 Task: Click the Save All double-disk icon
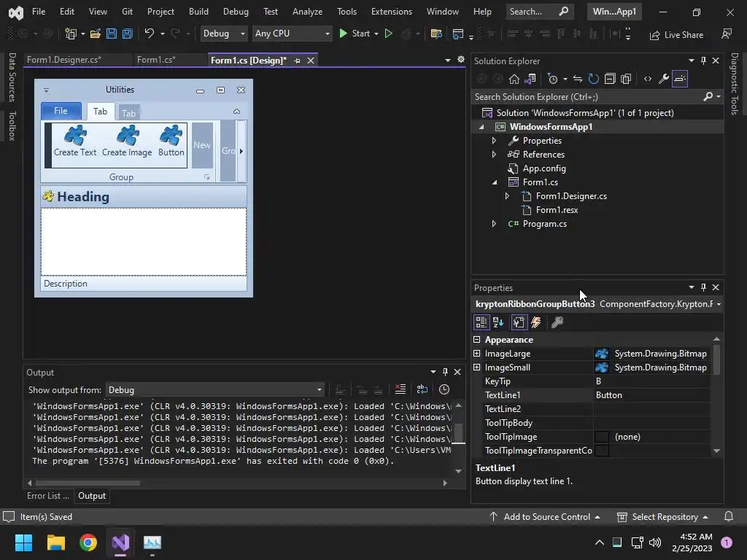(x=127, y=34)
